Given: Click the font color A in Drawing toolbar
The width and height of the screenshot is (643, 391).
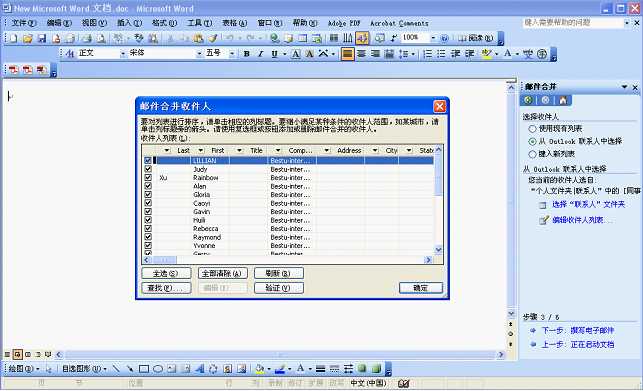Looking at the screenshot, I should click(x=300, y=368).
